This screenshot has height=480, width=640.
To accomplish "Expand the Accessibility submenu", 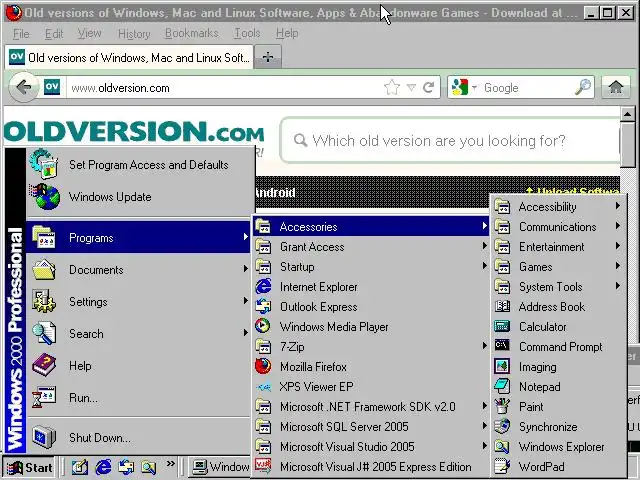I will [558, 207].
